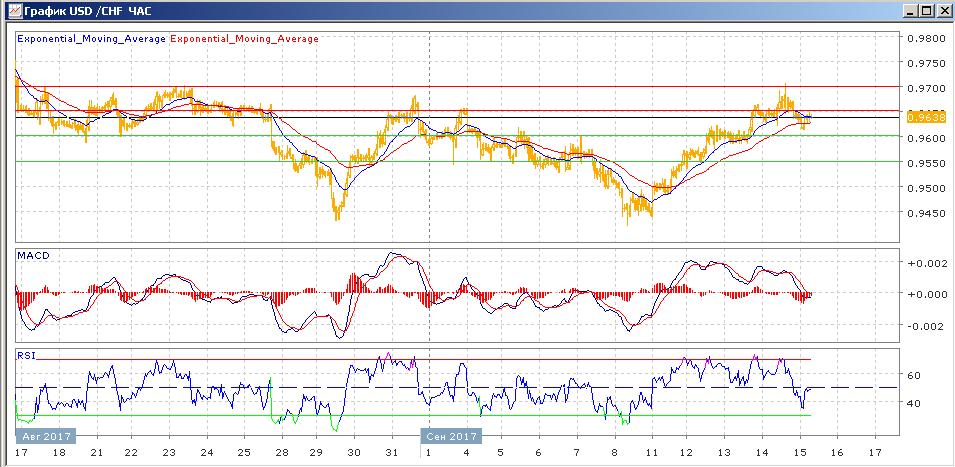Click date 1 below the Сен 2017 marker
Viewport: 955px width, 467px height.
pos(428,453)
